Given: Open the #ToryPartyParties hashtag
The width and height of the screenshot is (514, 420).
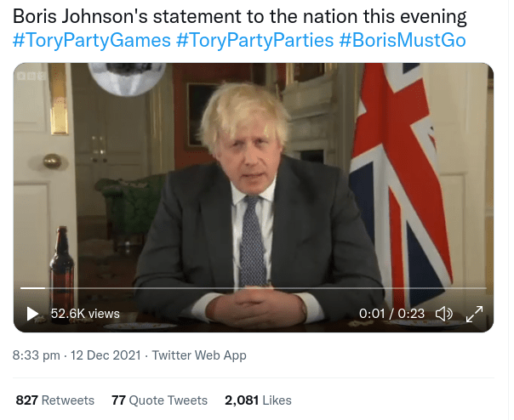Looking at the screenshot, I should coord(254,41).
